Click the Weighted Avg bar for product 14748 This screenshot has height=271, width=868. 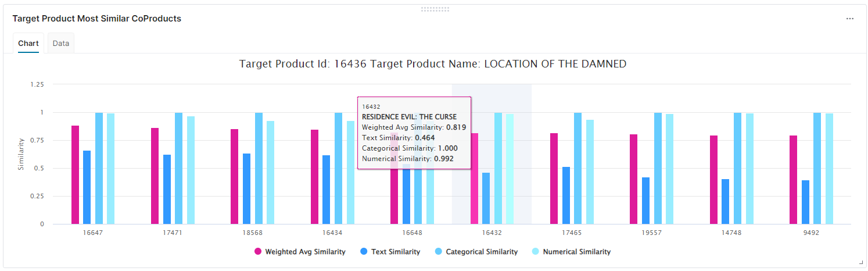point(713,180)
